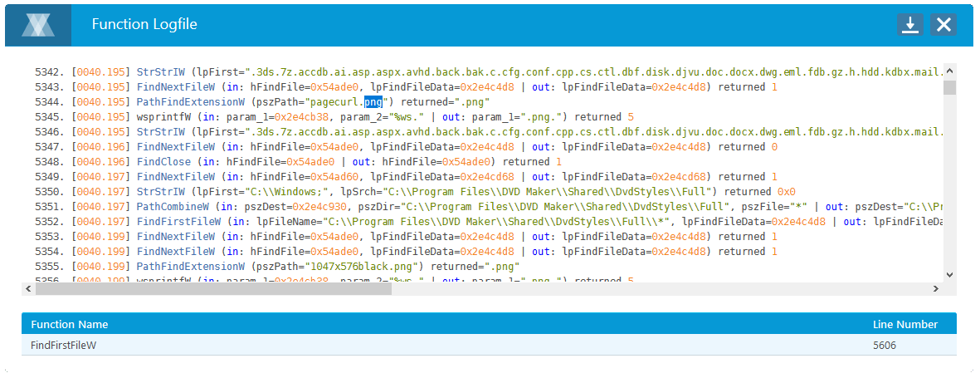Image resolution: width=980 pixels, height=378 pixels.
Task: Click the horizontal scrollbar thumb
Action: pos(213,288)
